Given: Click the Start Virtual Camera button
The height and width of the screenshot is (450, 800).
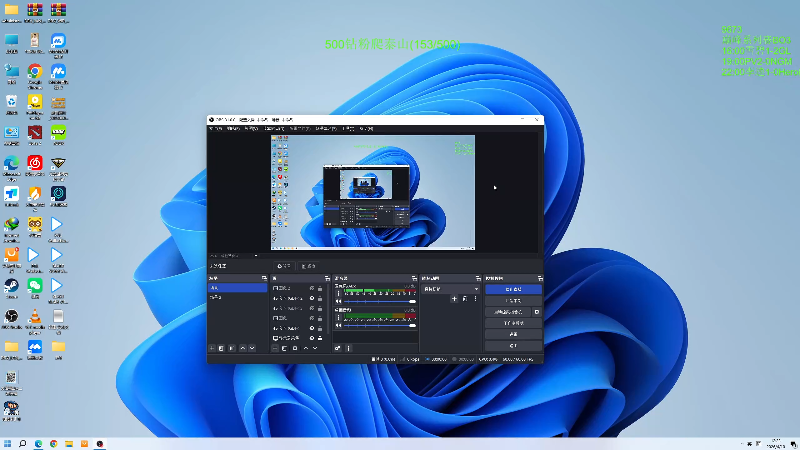Looking at the screenshot, I should (508, 312).
